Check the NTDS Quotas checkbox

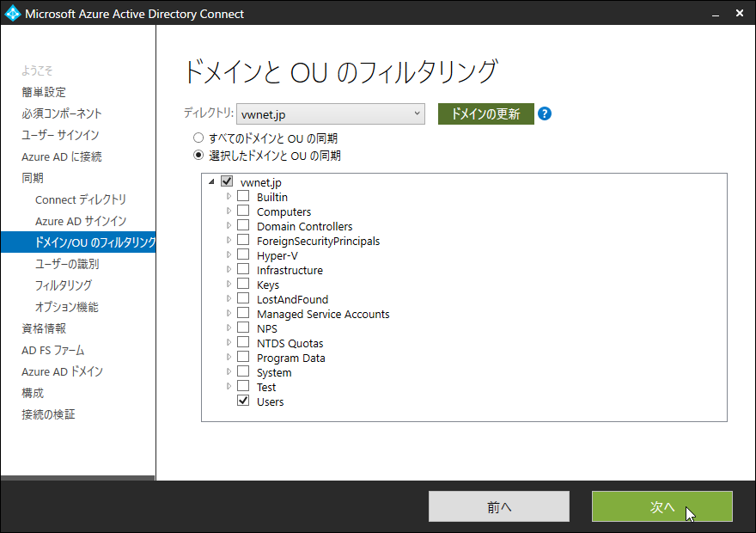pos(243,342)
